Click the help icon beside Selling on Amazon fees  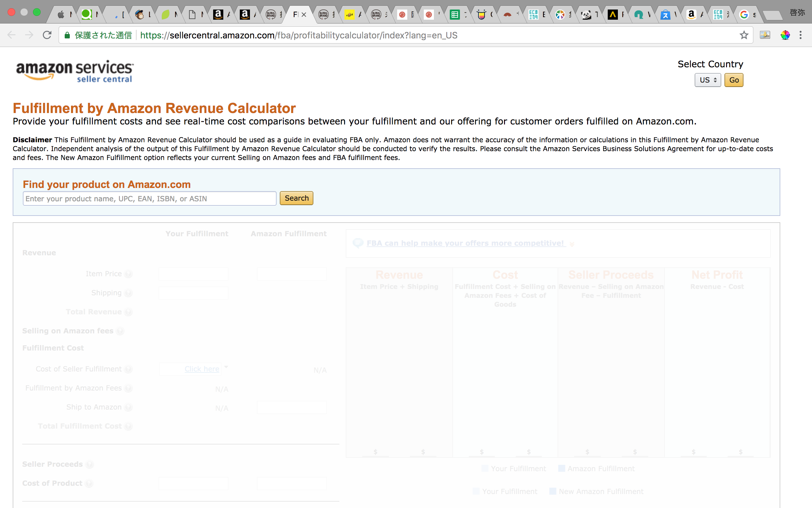(x=120, y=331)
